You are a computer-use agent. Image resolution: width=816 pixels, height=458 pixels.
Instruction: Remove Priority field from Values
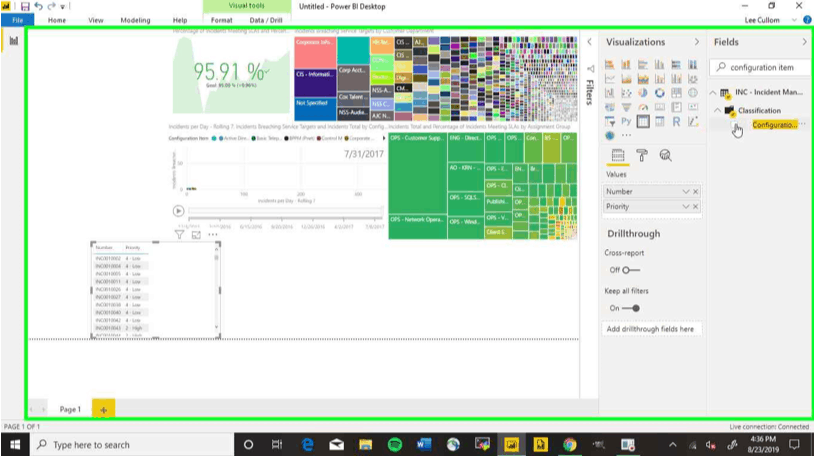695,207
